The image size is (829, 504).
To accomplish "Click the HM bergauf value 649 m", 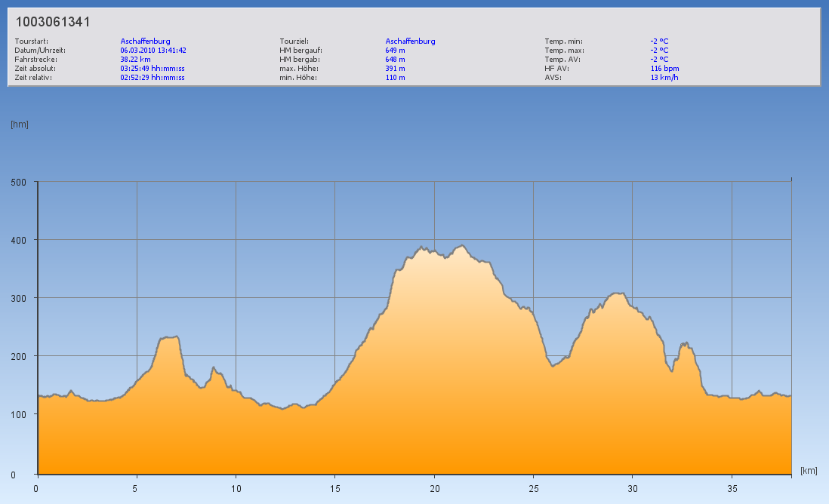I will click(395, 50).
